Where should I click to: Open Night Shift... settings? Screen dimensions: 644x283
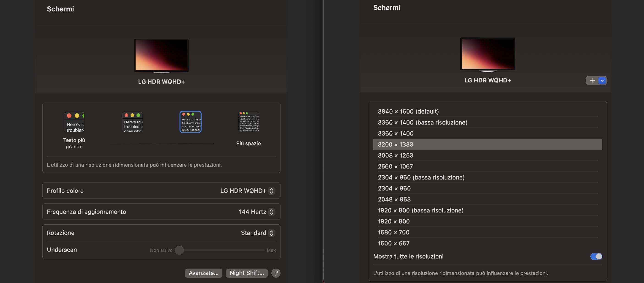pos(246,273)
